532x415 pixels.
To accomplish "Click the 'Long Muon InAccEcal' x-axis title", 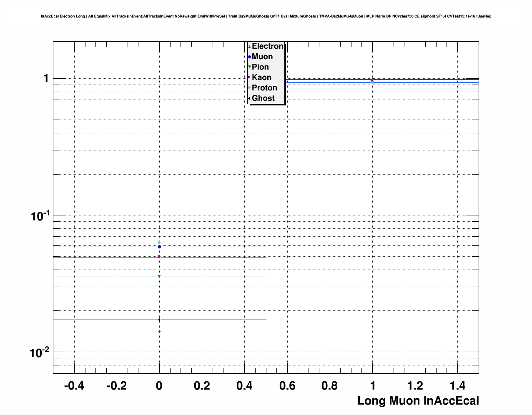I will (418, 401).
